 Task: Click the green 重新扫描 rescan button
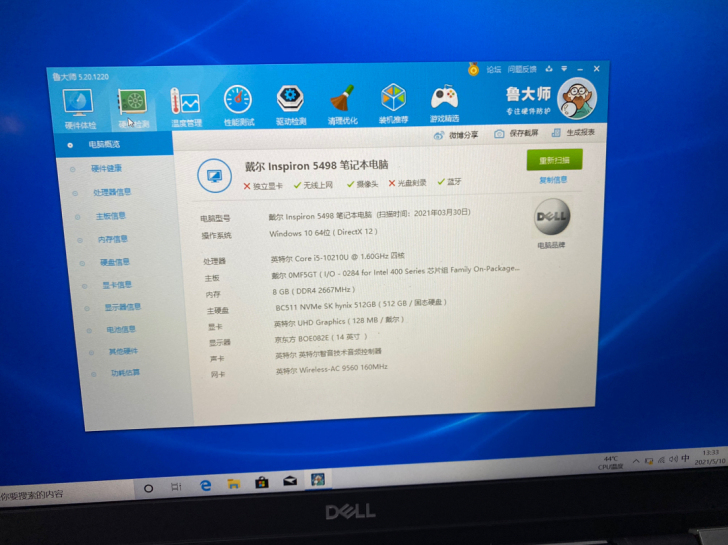(554, 160)
